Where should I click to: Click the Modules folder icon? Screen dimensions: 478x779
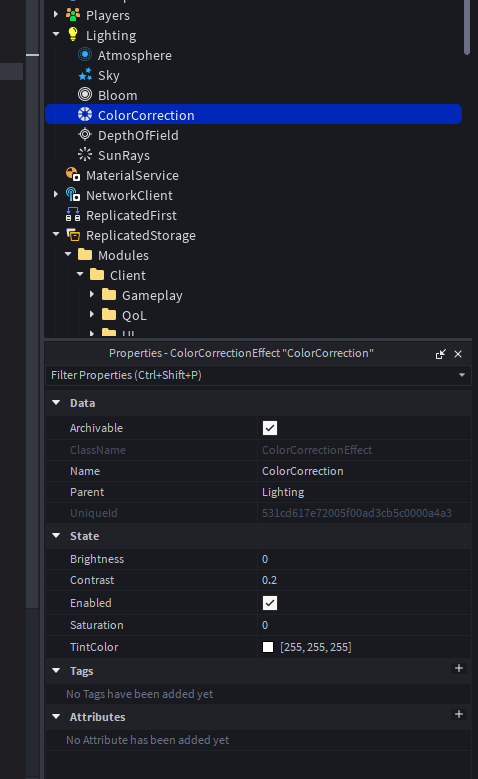(85, 254)
